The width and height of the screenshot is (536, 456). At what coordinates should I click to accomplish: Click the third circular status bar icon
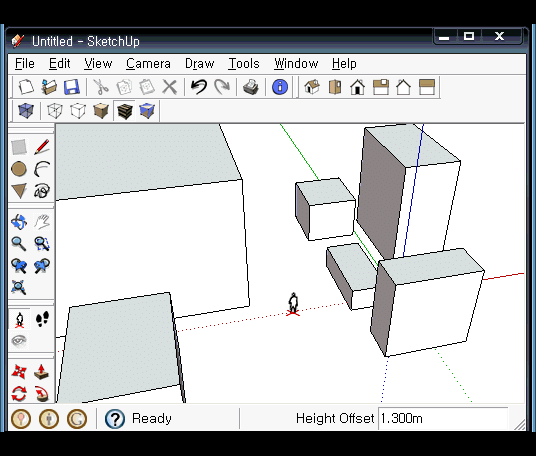(x=77, y=419)
